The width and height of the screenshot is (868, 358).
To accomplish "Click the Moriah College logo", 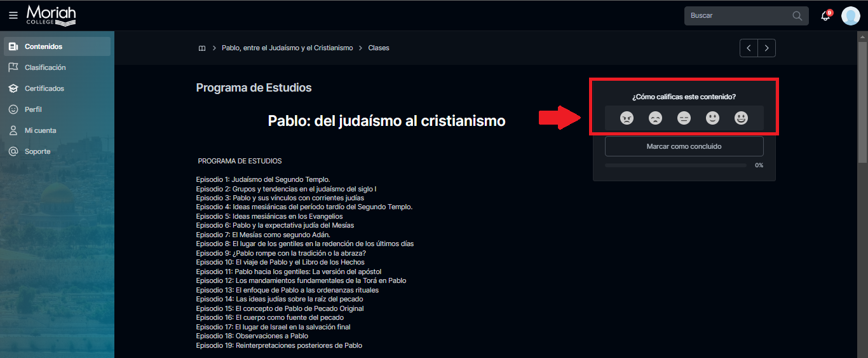I will (x=51, y=15).
